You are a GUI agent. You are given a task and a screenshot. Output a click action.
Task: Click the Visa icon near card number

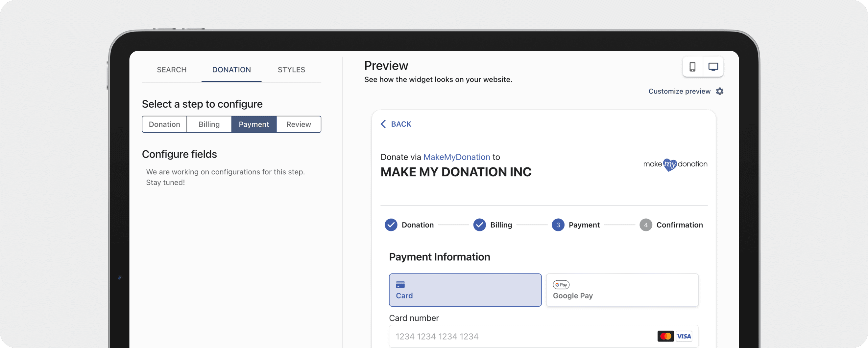pyautogui.click(x=684, y=336)
